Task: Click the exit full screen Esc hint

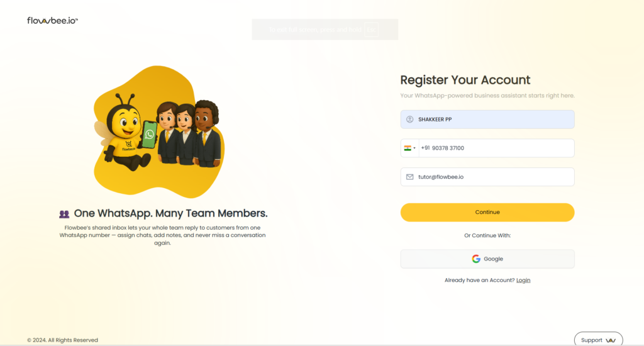Action: click(371, 29)
